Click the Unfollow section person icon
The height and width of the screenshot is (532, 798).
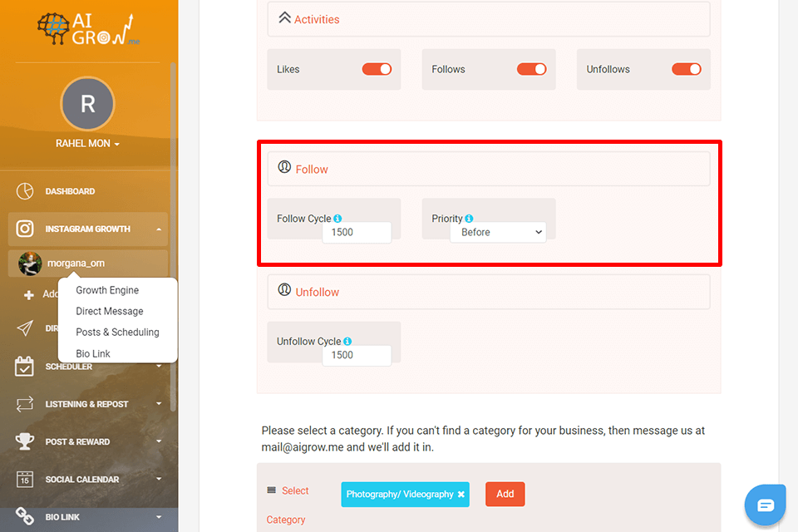point(284,289)
